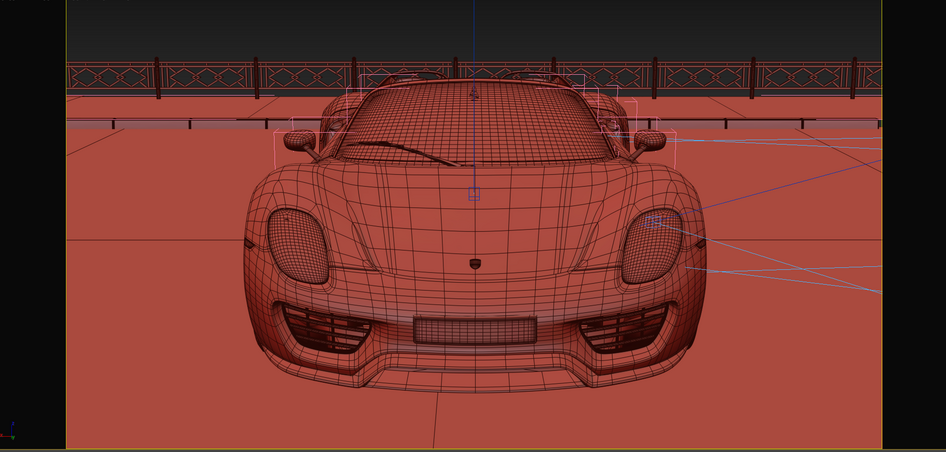Select the left front air intake grille
Screen dimensions: 946x452
326,328
